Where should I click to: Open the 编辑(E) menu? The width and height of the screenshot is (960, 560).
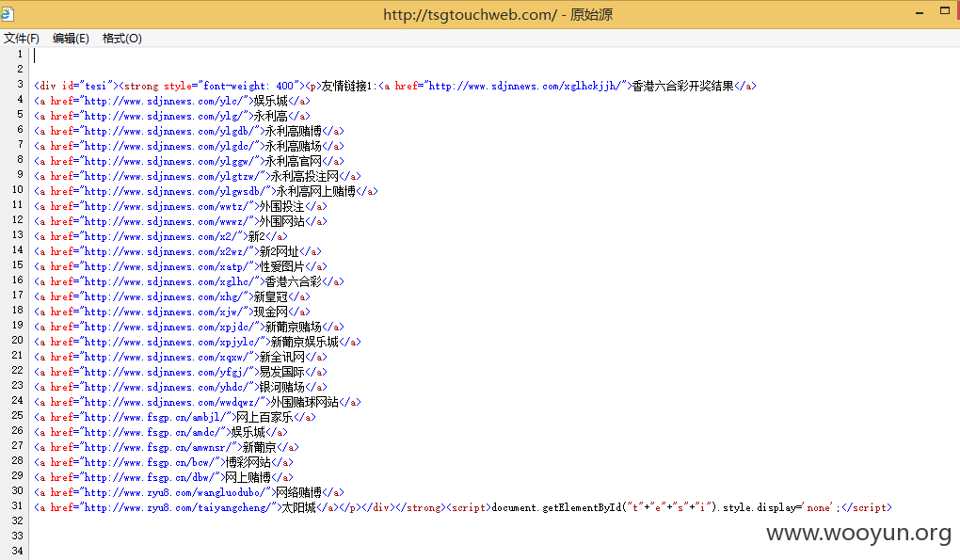[71, 39]
